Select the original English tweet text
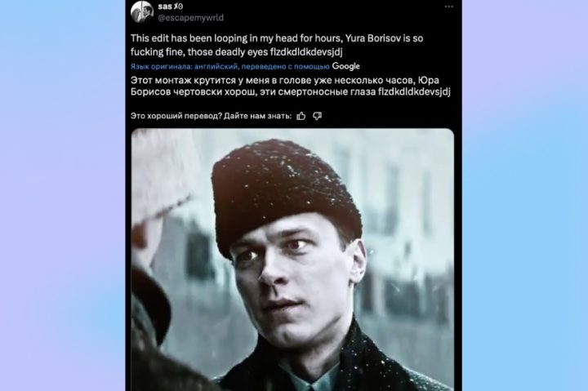This screenshot has width=588, height=391. coord(277,45)
